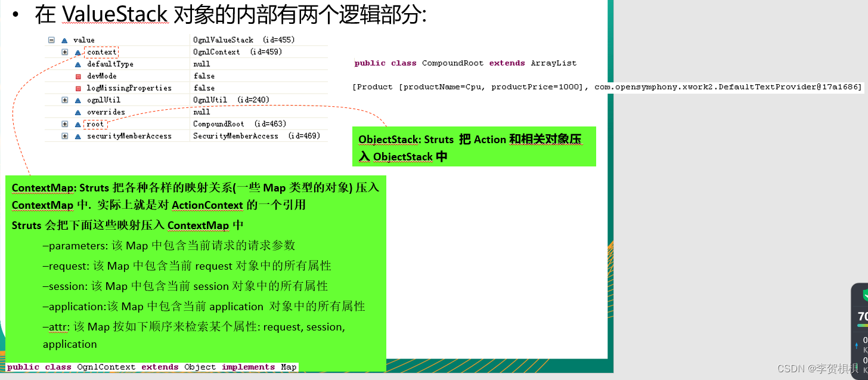Screen dimensions: 868x380
Task: Click the OgnlContext implements Map class declaration
Action: [152, 367]
